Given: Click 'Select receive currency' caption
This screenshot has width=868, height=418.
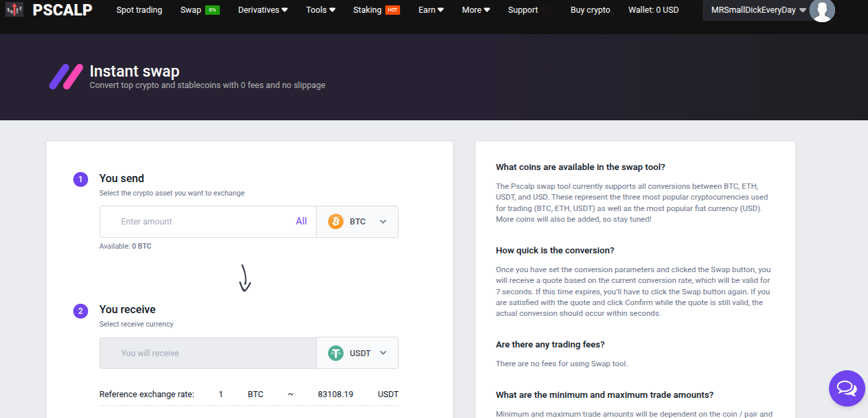Looking at the screenshot, I should point(136,324).
